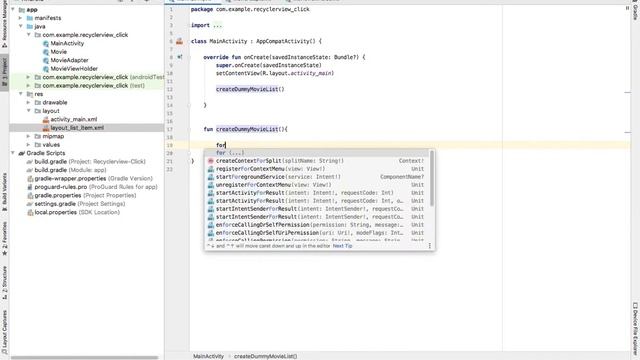Image resolution: width=640 pixels, height=360 pixels.
Task: Click the manifests folder icon
Action: pos(30,18)
